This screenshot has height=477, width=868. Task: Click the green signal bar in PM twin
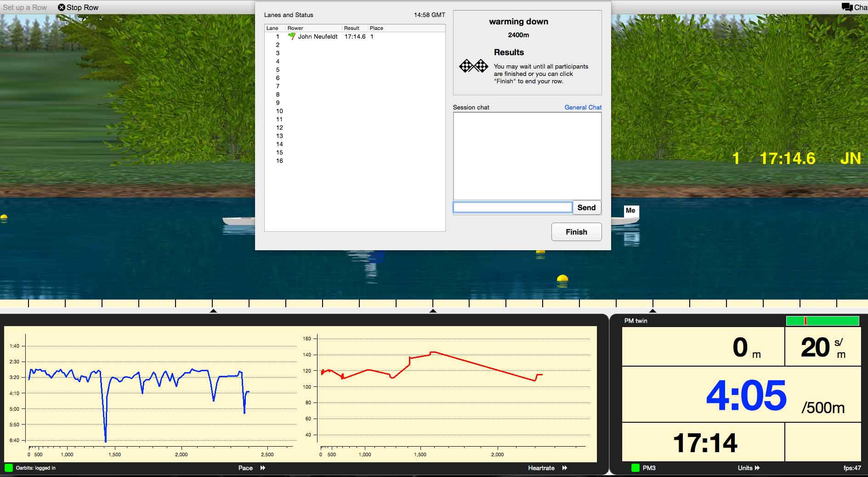823,321
